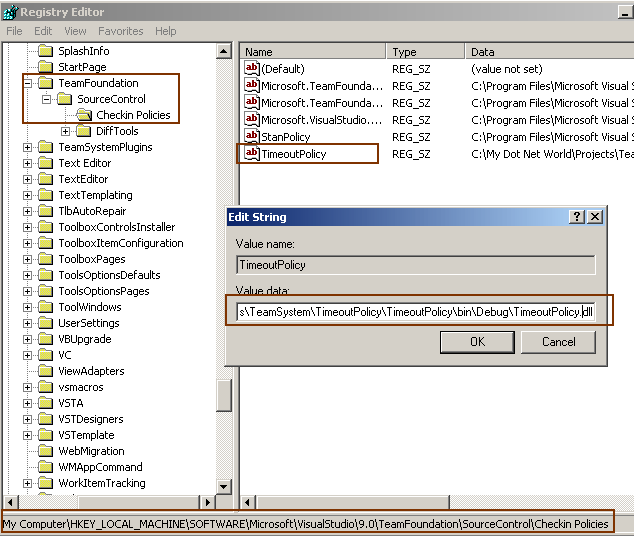
Task: Click the Registry Editor title bar icon
Action: [x=10, y=12]
